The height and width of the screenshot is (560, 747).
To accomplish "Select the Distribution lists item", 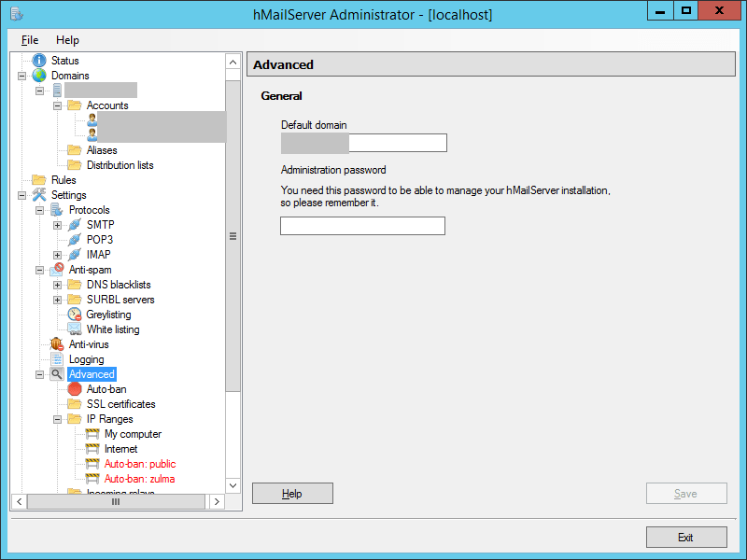I will [120, 165].
